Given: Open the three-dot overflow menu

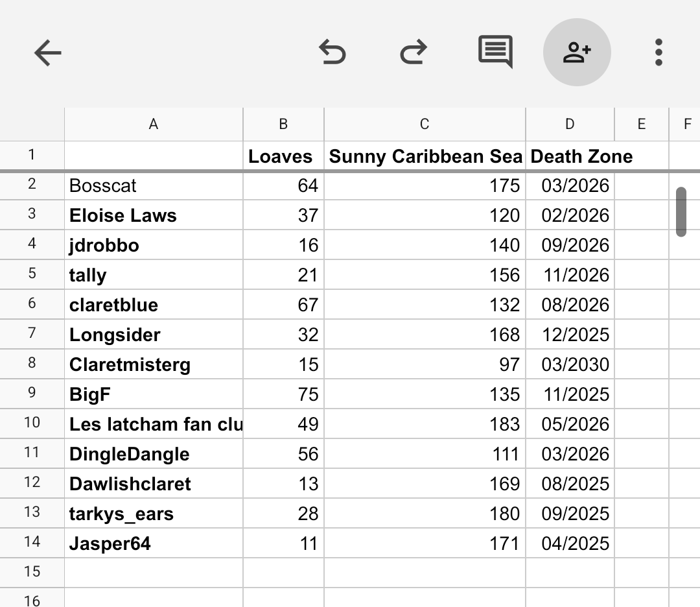Looking at the screenshot, I should [659, 53].
